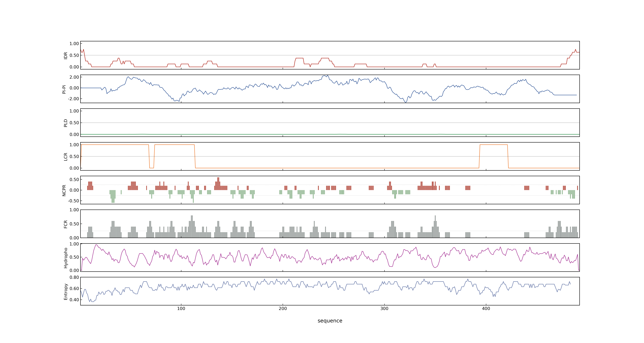Click the FCR y-axis label
Image resolution: width=644 pixels, height=343 pixels.
tap(66, 224)
